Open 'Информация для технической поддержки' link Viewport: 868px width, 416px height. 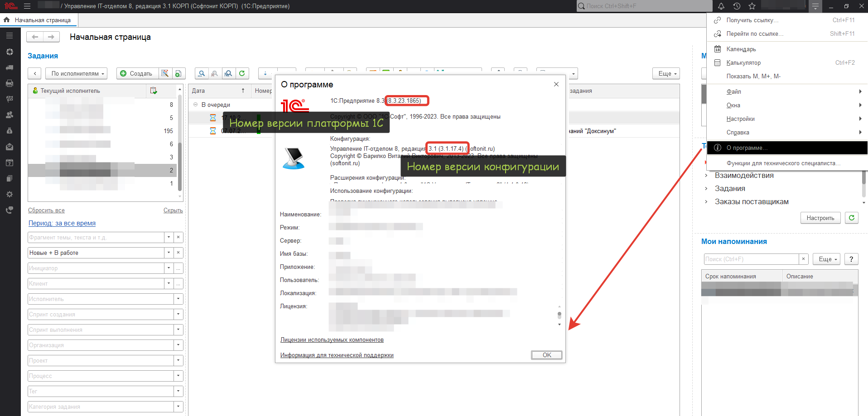click(x=337, y=355)
